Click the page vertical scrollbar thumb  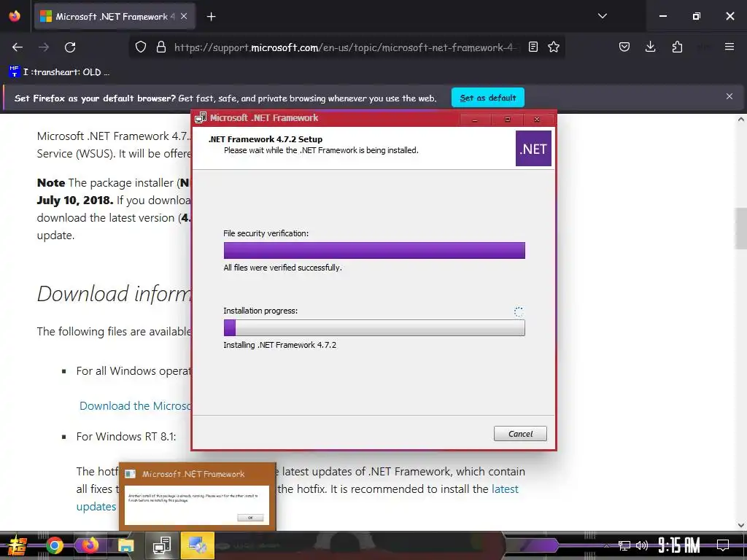pos(741,228)
